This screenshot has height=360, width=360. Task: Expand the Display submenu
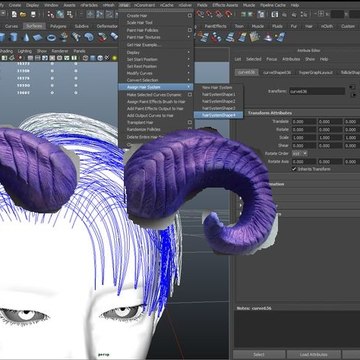tap(156, 52)
